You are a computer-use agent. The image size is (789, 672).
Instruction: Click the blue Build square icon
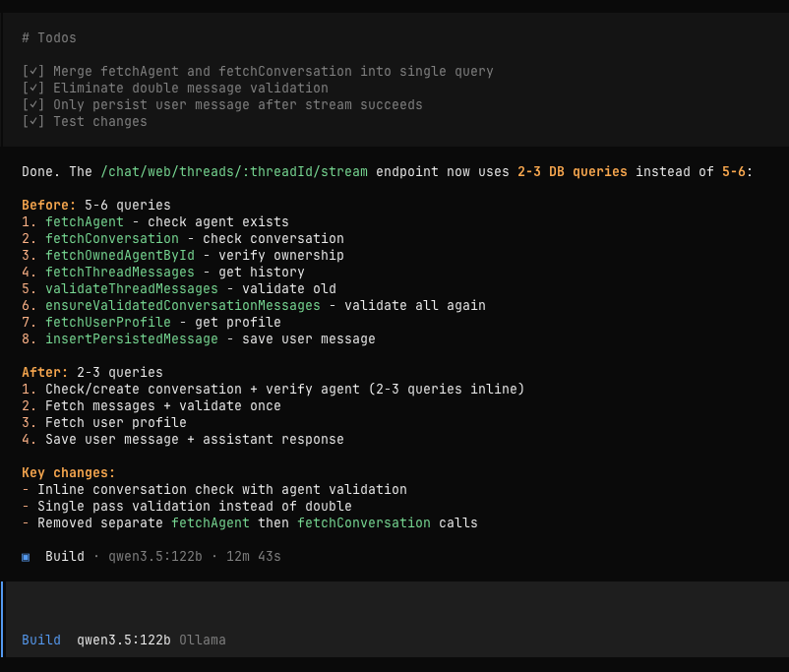(26, 557)
